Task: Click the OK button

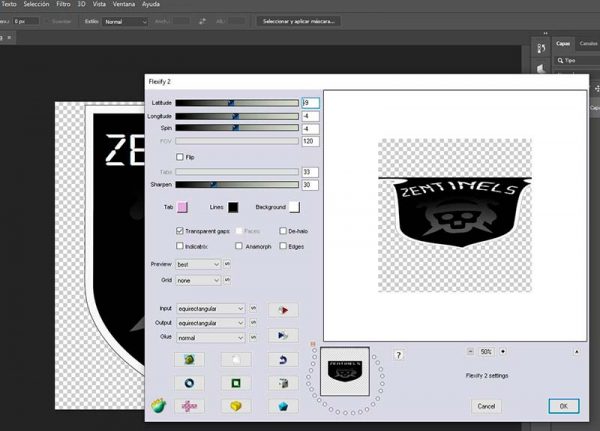Action: 563,406
